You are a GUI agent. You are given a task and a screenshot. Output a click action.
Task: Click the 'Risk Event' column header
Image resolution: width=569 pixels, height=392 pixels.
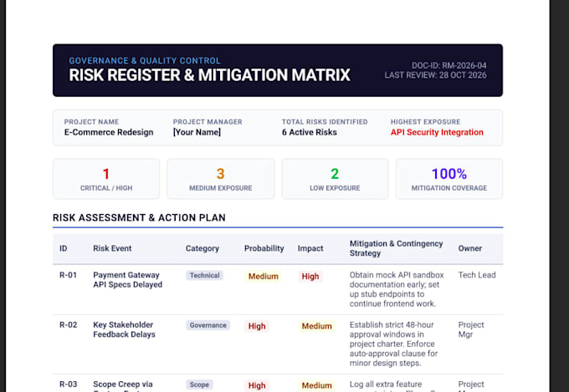pos(112,248)
